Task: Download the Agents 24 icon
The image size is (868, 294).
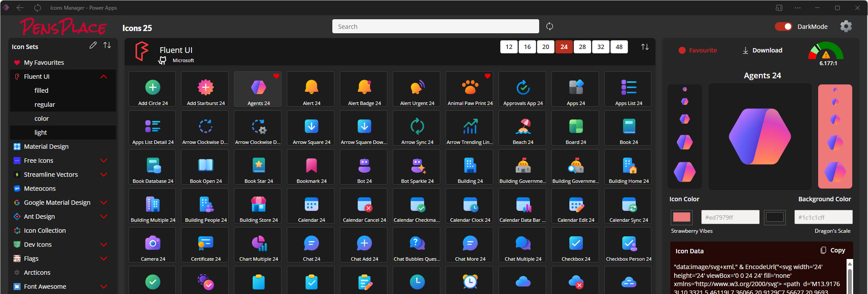Action: (762, 50)
